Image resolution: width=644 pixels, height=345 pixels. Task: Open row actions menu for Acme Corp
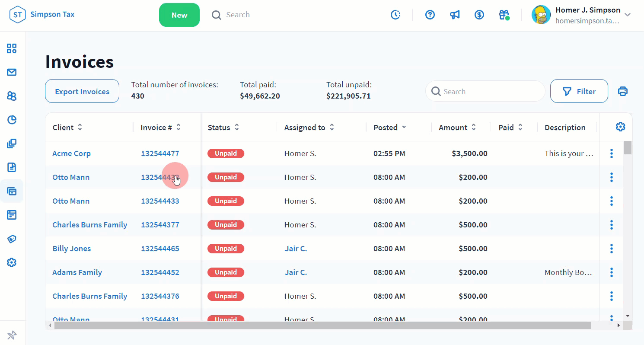611,153
